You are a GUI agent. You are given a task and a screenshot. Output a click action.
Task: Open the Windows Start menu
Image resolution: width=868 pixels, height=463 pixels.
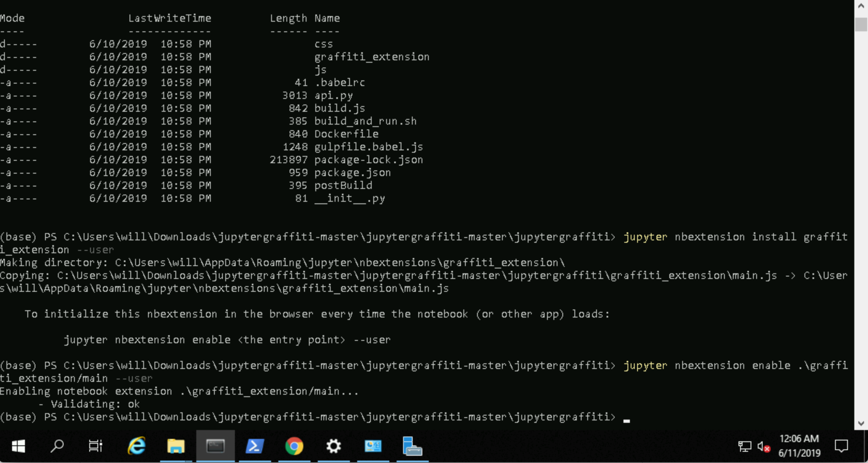point(19,446)
